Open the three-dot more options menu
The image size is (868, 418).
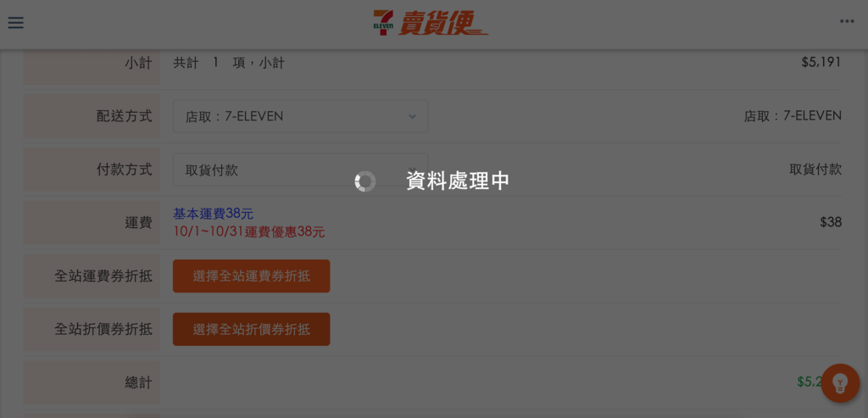click(847, 21)
